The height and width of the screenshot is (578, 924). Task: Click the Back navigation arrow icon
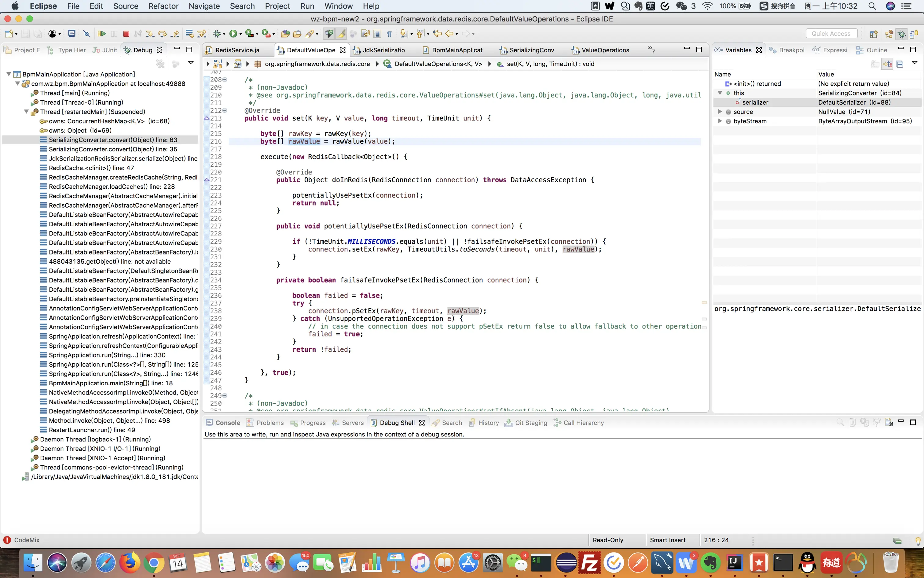449,34
